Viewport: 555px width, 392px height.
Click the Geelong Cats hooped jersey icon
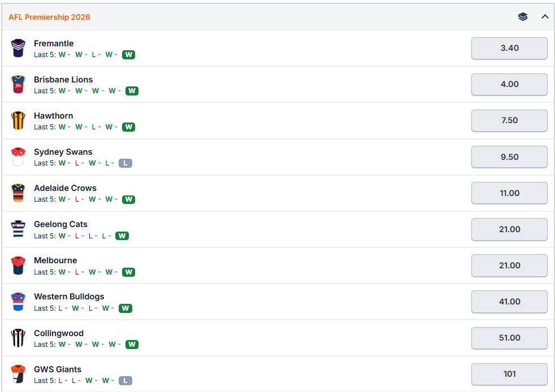tap(18, 229)
